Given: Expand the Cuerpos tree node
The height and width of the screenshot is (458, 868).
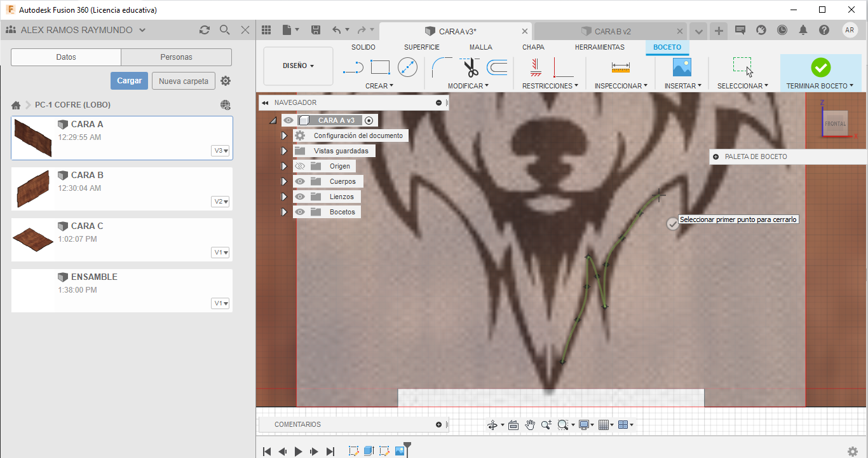Looking at the screenshot, I should pyautogui.click(x=285, y=181).
